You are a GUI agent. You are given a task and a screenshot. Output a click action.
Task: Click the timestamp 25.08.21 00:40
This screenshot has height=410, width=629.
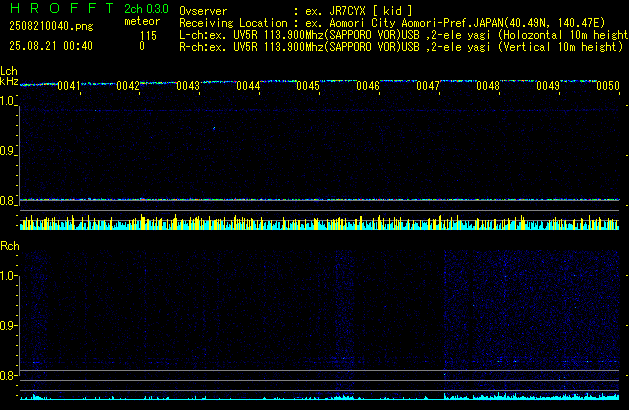pyautogui.click(x=51, y=46)
